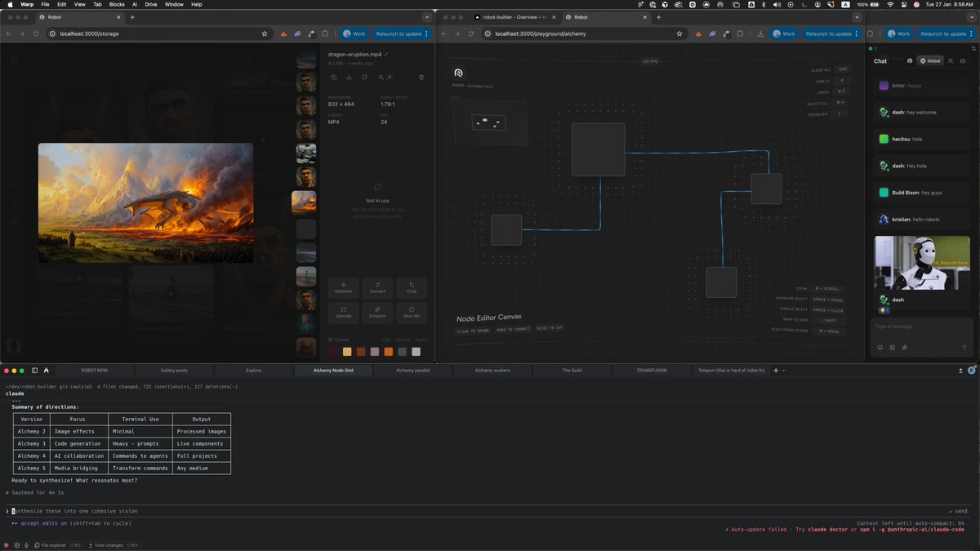Delete dragon-eruption.mp4 with the trash icon

[x=421, y=77]
